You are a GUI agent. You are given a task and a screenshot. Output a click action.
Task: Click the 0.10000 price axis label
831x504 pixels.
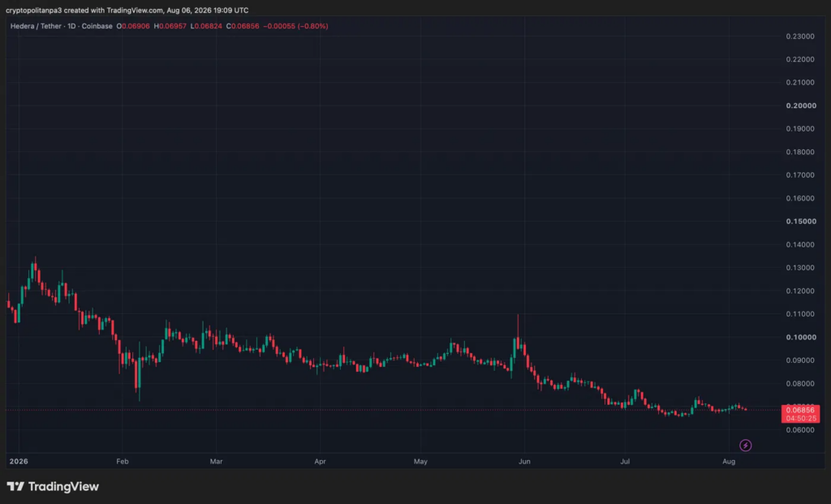click(801, 337)
